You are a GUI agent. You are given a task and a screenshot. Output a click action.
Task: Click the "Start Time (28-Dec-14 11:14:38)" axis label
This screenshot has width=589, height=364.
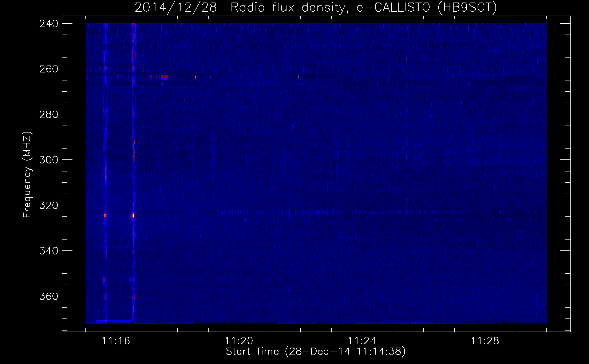(x=316, y=352)
